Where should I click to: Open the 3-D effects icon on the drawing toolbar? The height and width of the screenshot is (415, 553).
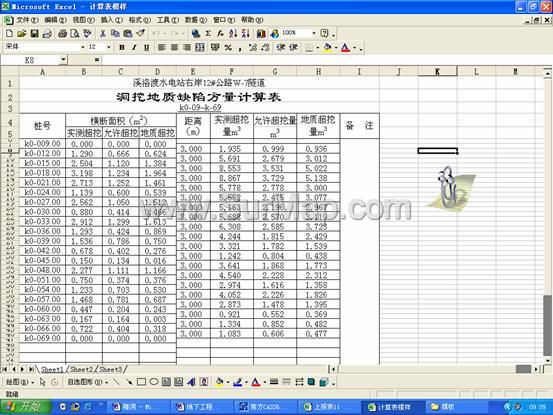point(324,382)
